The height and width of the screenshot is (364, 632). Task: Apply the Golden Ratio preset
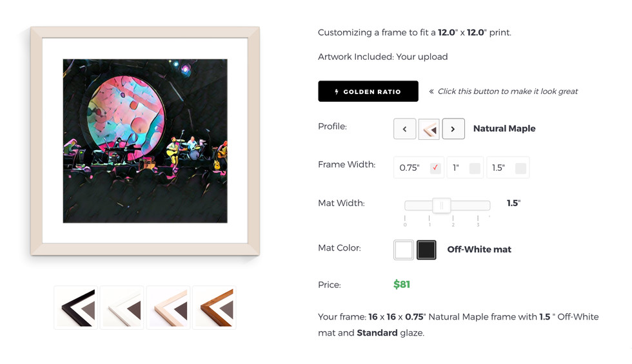tap(368, 91)
